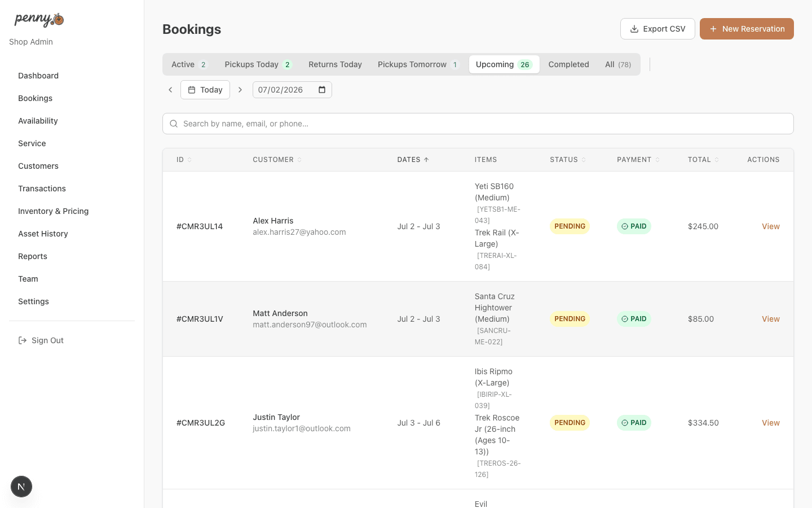
Task: Switch to the Active tab
Action: coord(189,64)
